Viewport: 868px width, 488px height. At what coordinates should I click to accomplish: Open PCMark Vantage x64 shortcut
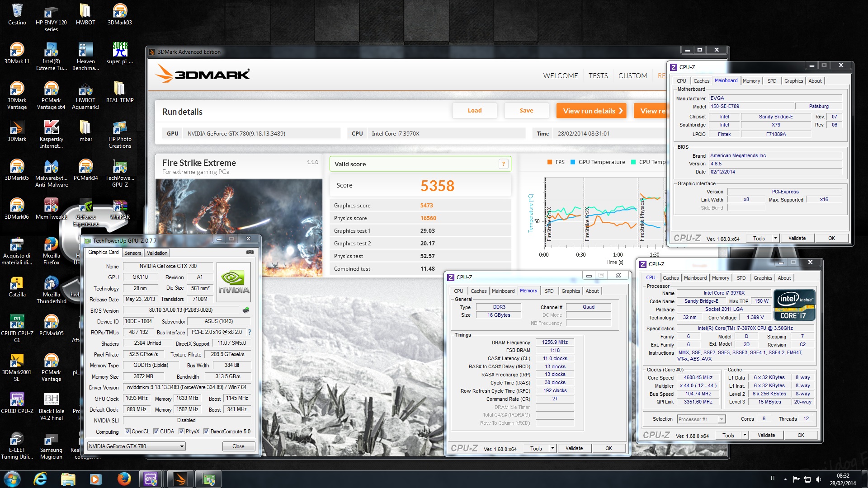click(51, 96)
